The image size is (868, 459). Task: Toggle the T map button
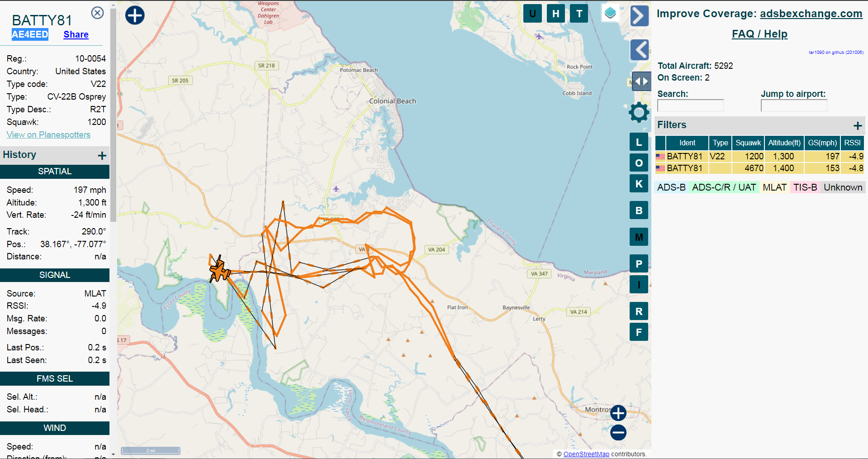click(x=579, y=14)
